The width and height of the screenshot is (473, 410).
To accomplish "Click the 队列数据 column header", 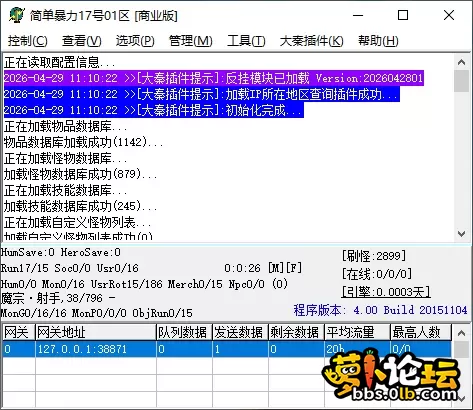I will coord(184,332).
